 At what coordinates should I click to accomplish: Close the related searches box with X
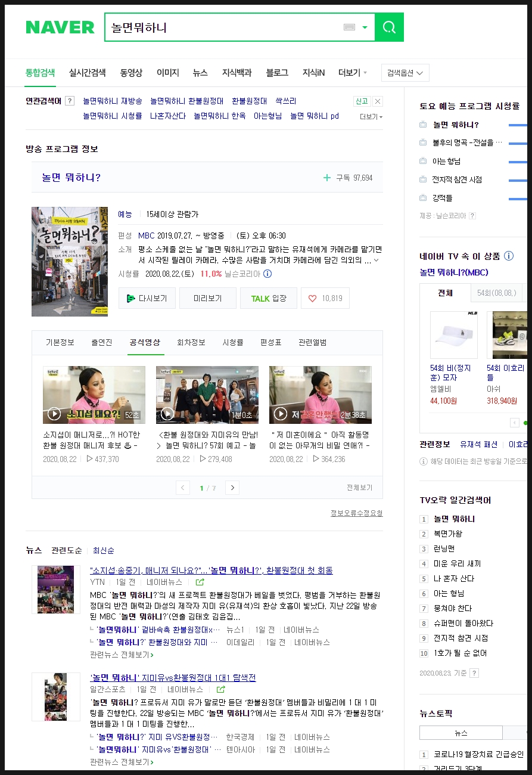(377, 101)
